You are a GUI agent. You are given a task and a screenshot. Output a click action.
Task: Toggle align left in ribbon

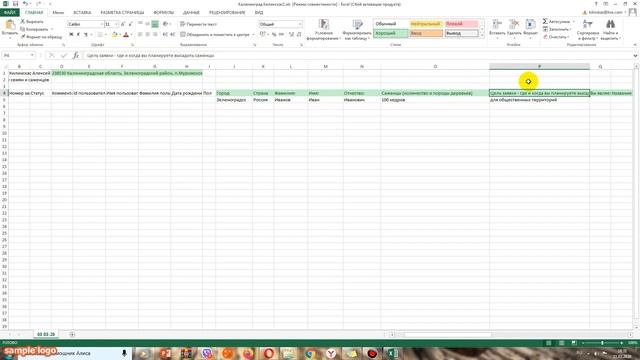140,35
